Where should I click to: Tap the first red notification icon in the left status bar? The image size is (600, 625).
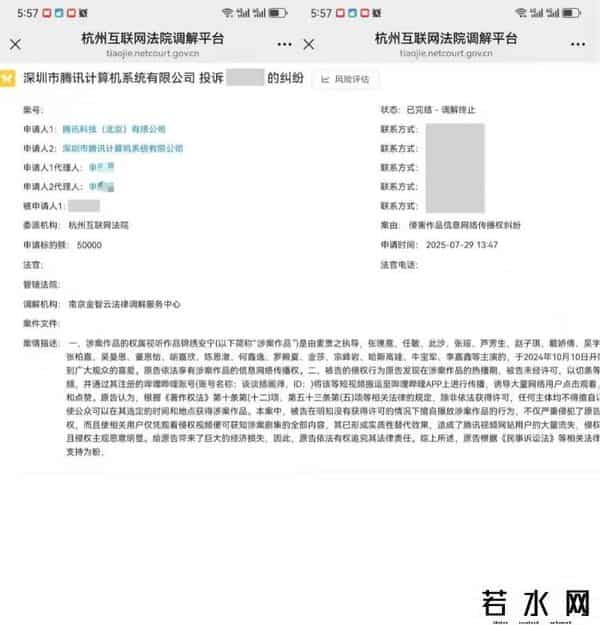(47, 13)
